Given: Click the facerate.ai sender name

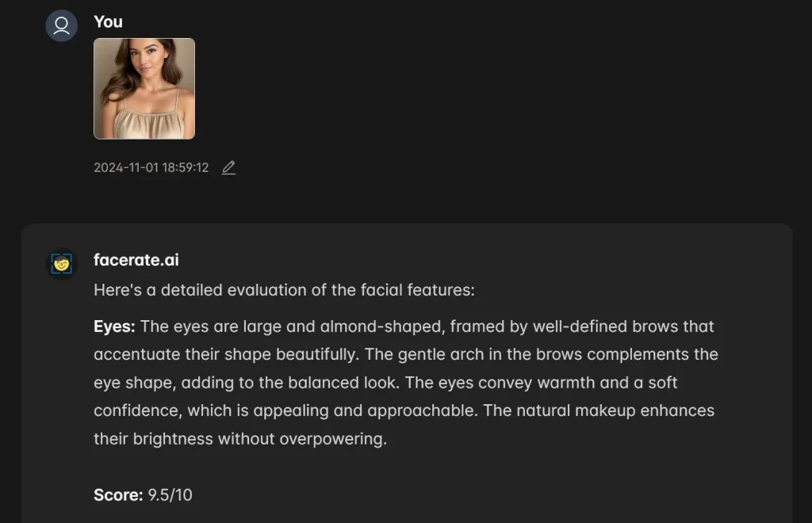Looking at the screenshot, I should point(136,260).
